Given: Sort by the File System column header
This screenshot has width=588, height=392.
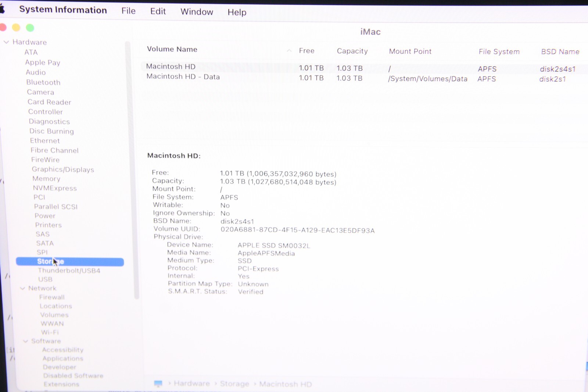Looking at the screenshot, I should point(499,52).
